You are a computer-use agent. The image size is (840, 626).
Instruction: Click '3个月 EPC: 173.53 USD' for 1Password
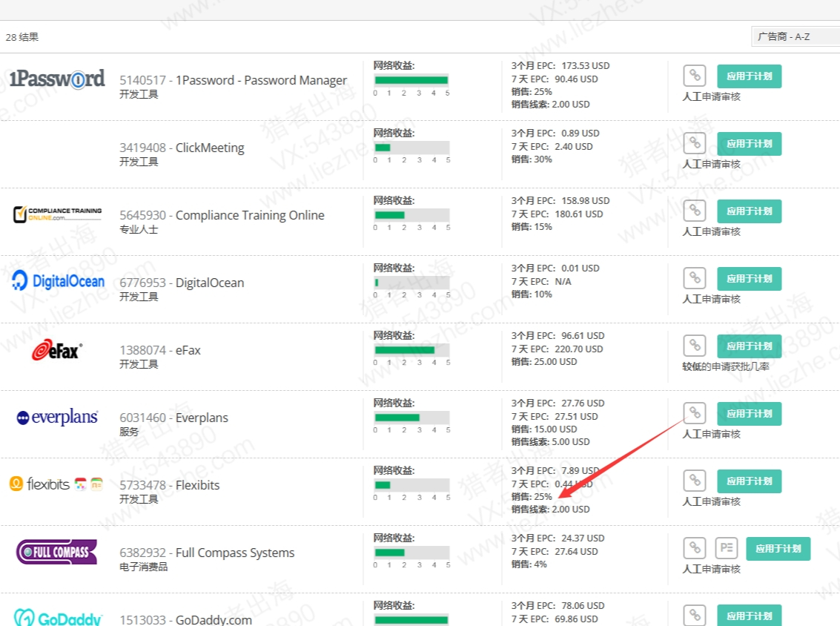560,66
